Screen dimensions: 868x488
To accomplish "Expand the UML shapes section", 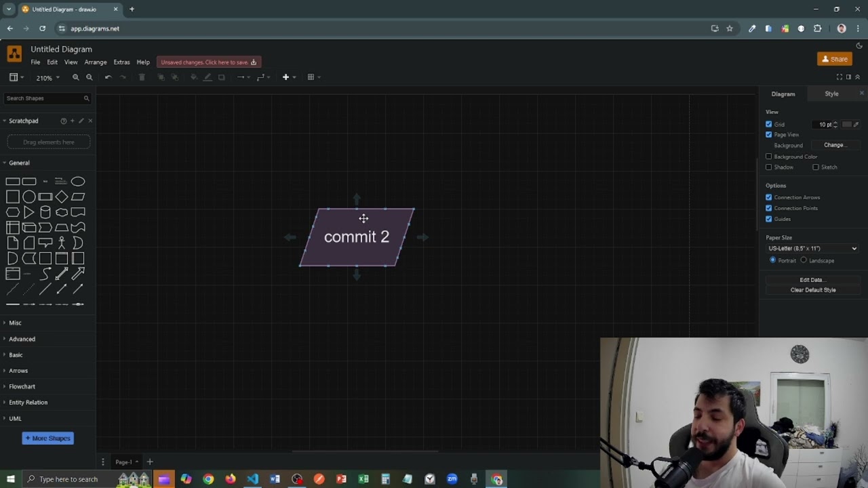I will tap(15, 418).
